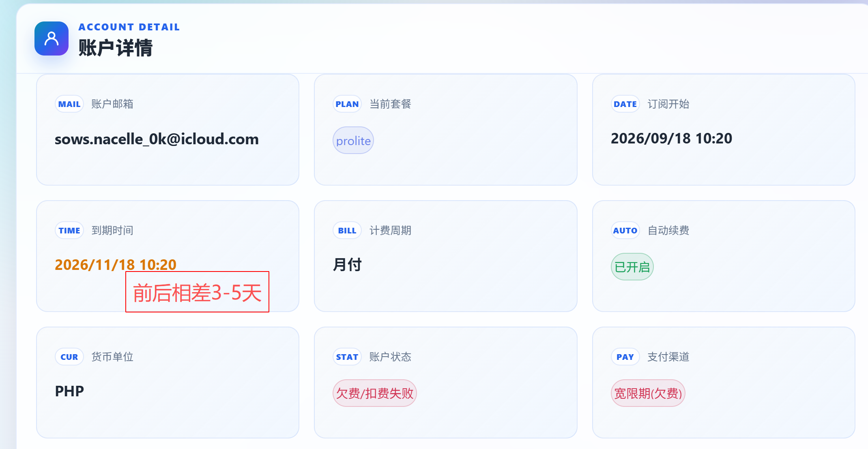Click the expiry date 2026/11/18 10:20
Viewport: 868px width, 449px height.
(x=116, y=265)
